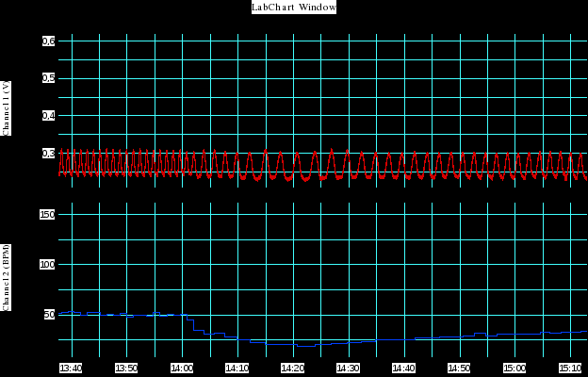Image resolution: width=588 pixels, height=377 pixels.
Task: Select the 50 BPM axis label
Action: tap(50, 315)
